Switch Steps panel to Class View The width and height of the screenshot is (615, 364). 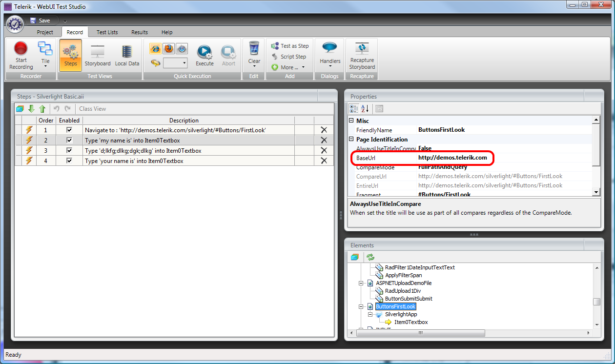[x=92, y=109]
